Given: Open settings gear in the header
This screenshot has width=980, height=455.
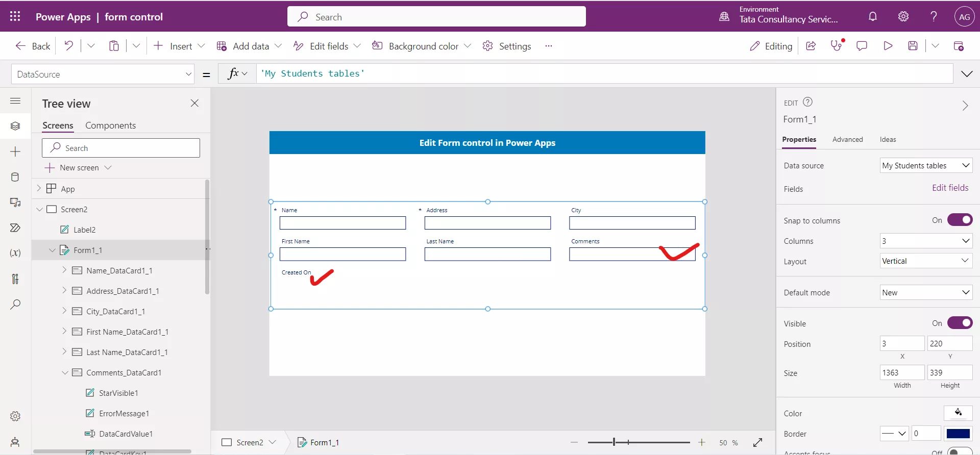Looking at the screenshot, I should pos(903,16).
